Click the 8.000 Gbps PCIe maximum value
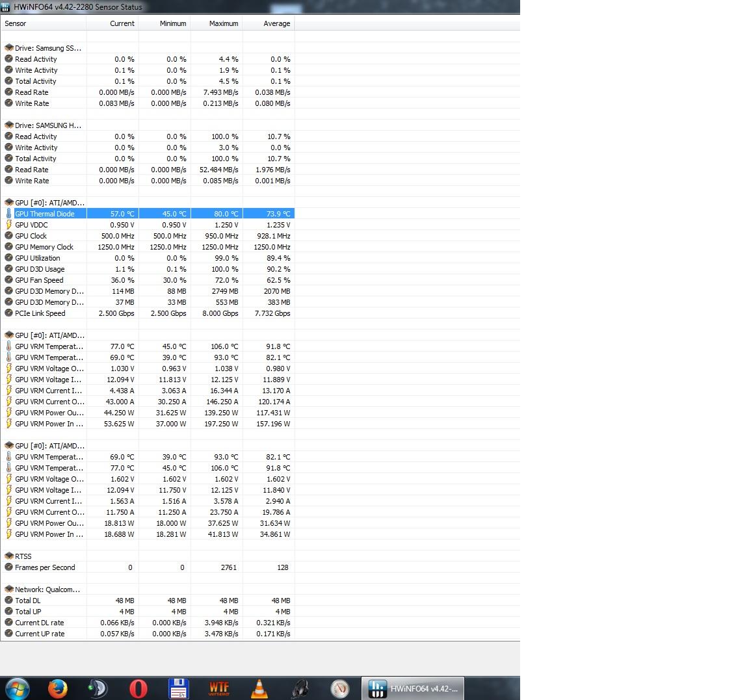The height and width of the screenshot is (700, 749). pos(220,313)
